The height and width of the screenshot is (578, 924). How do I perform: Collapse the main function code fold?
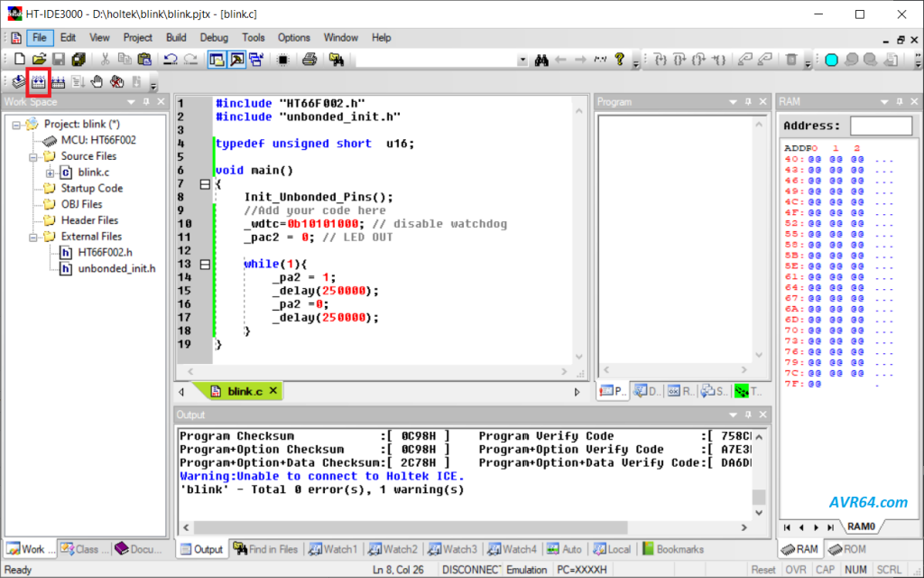205,184
